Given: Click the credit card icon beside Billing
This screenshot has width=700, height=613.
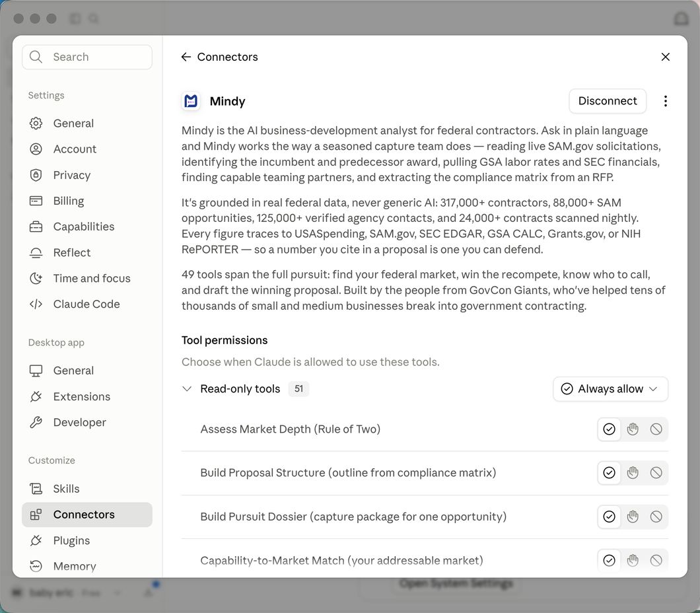Looking at the screenshot, I should coord(36,201).
